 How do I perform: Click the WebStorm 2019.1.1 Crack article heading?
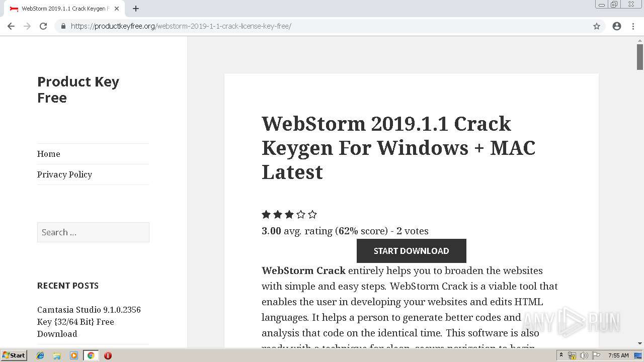(x=398, y=148)
